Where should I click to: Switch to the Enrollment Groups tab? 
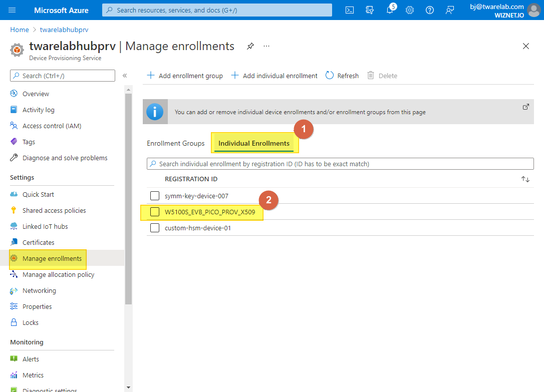point(175,143)
